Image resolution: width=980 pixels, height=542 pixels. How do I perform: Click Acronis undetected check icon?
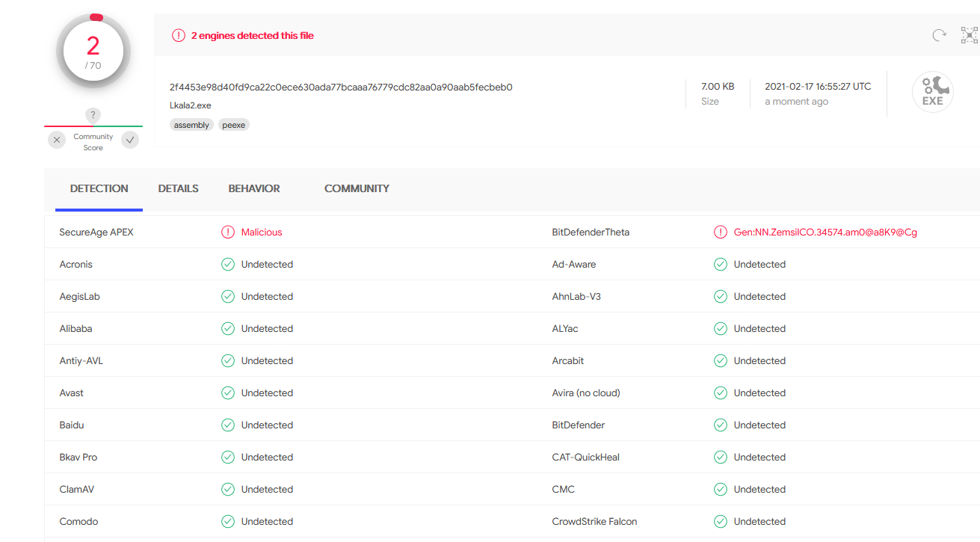pyautogui.click(x=228, y=265)
